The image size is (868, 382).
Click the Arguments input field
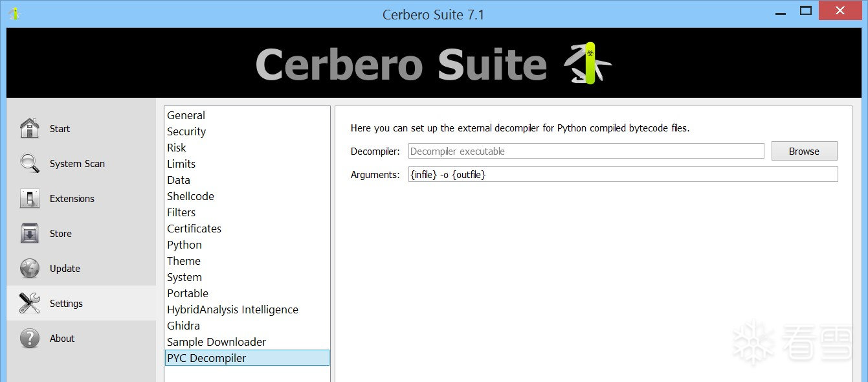coord(623,174)
